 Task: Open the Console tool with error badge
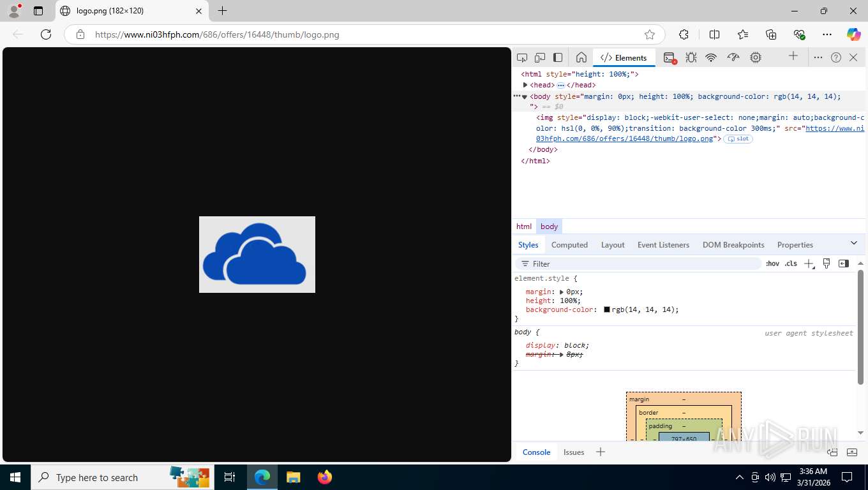point(670,57)
